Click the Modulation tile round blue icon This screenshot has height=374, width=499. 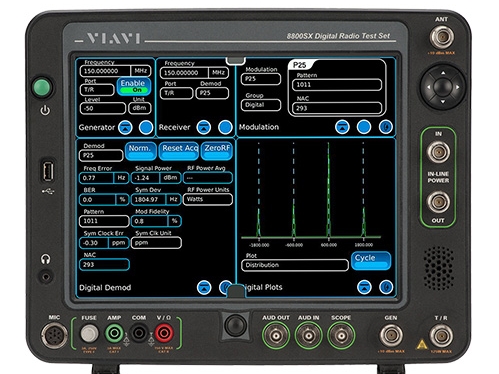[364, 127]
